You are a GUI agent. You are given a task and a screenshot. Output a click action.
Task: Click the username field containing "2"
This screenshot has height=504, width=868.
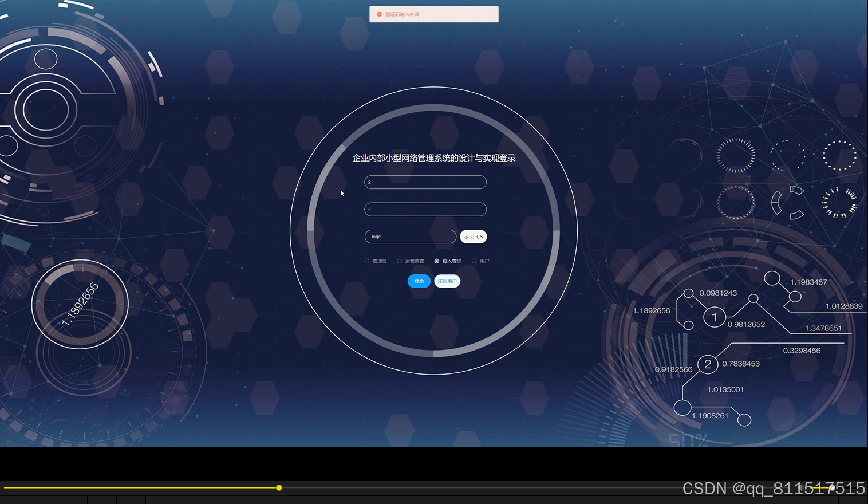point(425,182)
